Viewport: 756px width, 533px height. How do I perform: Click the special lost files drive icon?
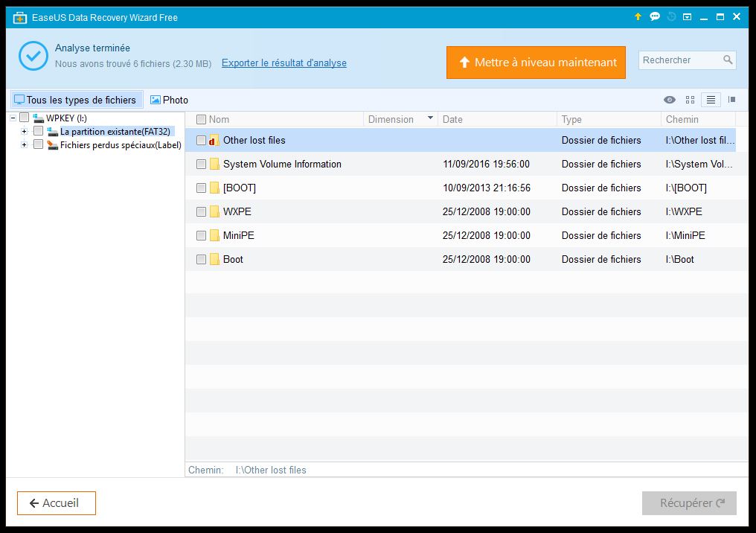click(53, 145)
